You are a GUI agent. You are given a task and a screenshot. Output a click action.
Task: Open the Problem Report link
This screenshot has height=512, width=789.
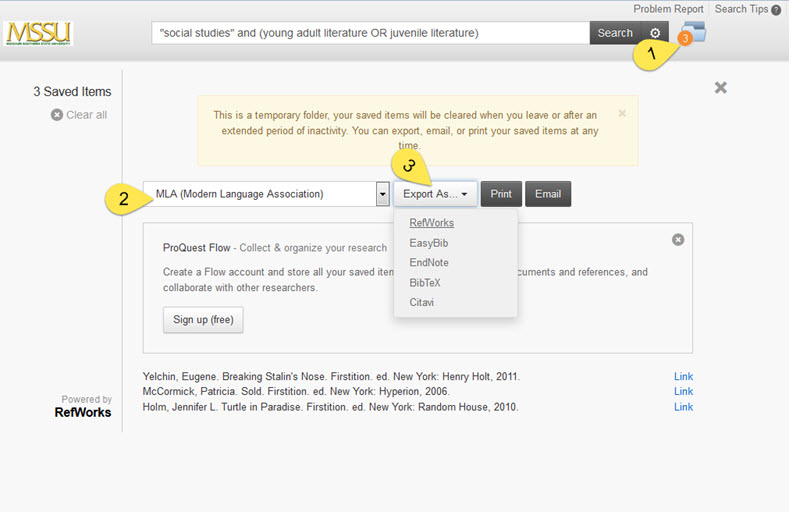click(x=668, y=9)
